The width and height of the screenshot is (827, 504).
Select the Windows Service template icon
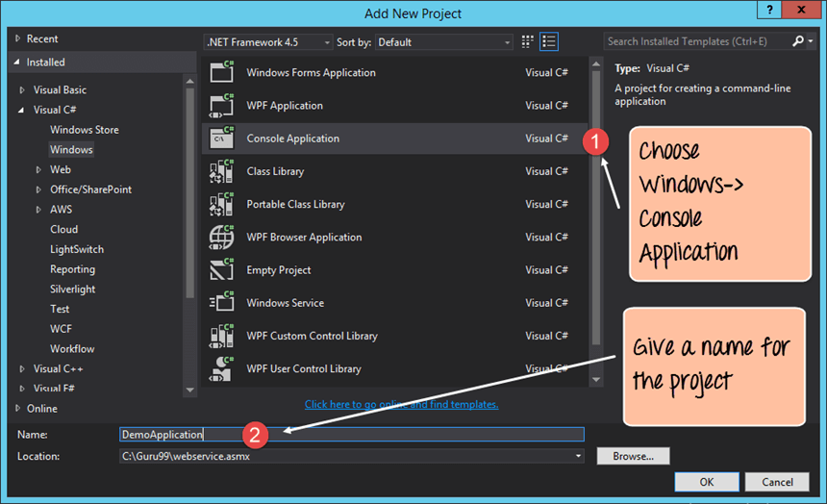(221, 303)
